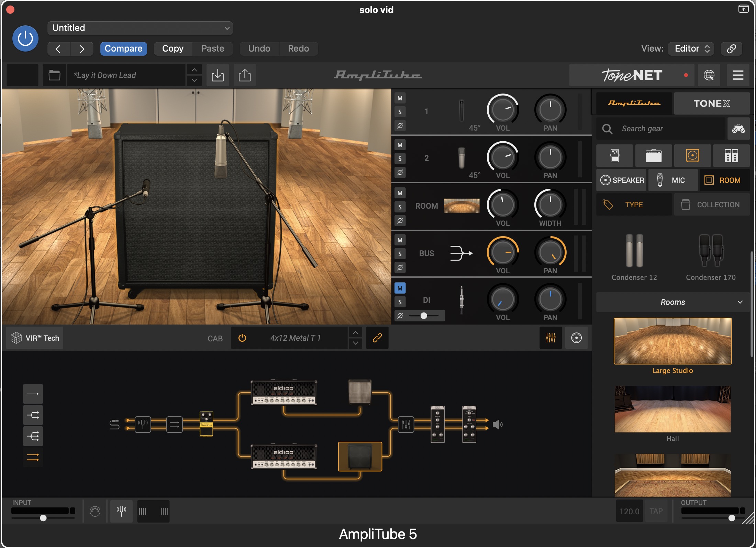Toggle the cab power button
This screenshot has width=756, height=548.
pyautogui.click(x=242, y=338)
